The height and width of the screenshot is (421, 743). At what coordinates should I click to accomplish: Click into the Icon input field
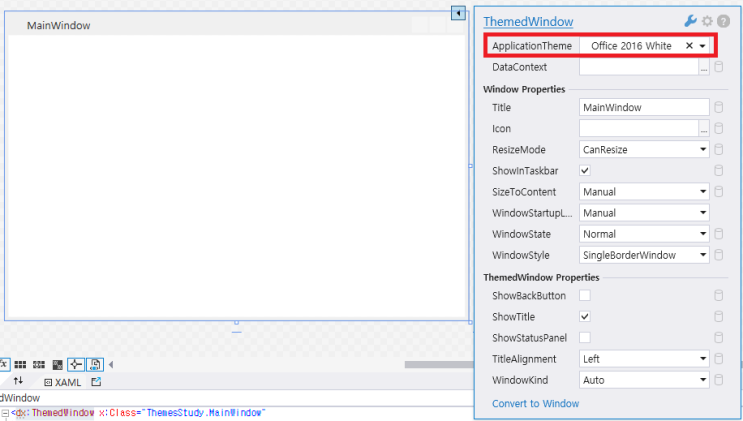coord(639,128)
